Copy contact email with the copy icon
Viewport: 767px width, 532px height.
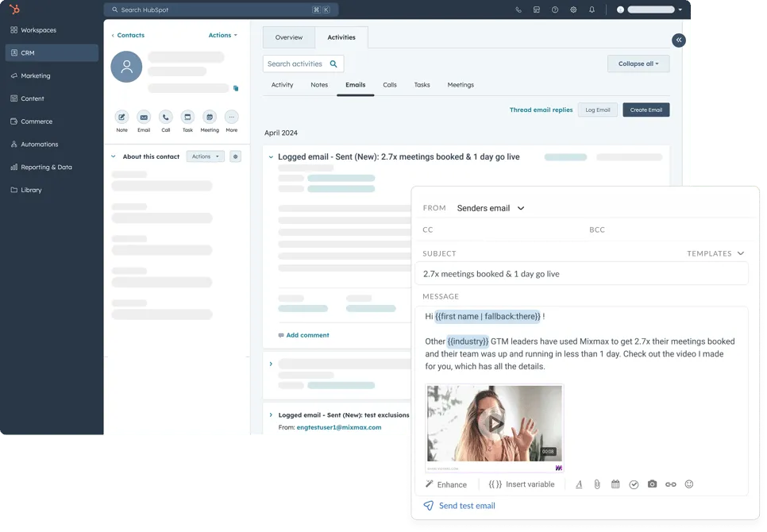pos(236,88)
